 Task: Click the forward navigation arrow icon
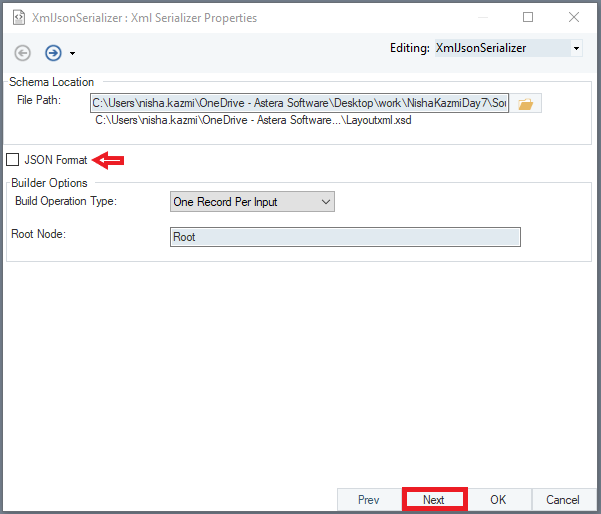(53, 53)
